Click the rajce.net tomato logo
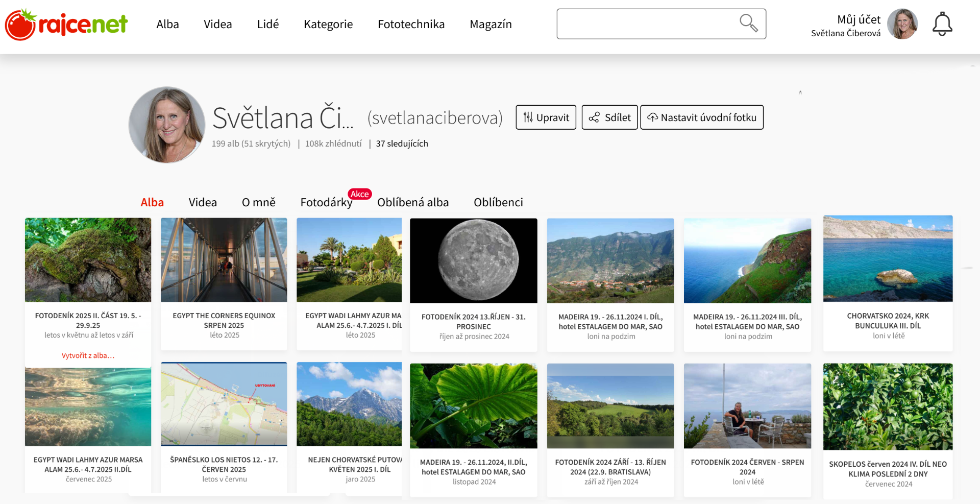This screenshot has width=980, height=504. click(x=66, y=24)
